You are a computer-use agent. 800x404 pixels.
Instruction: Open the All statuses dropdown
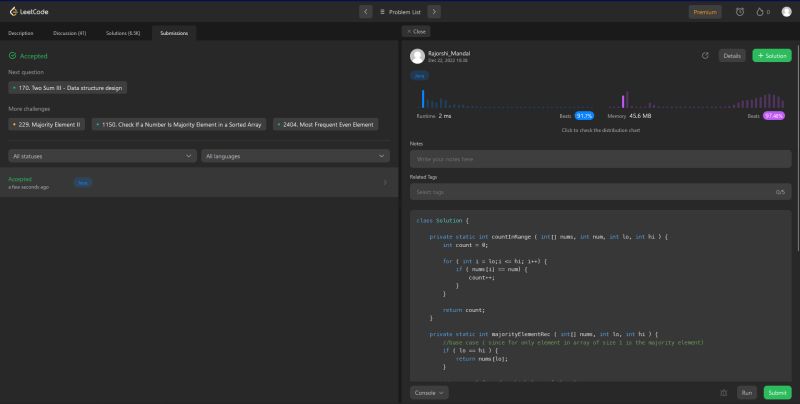pyautogui.click(x=103, y=156)
